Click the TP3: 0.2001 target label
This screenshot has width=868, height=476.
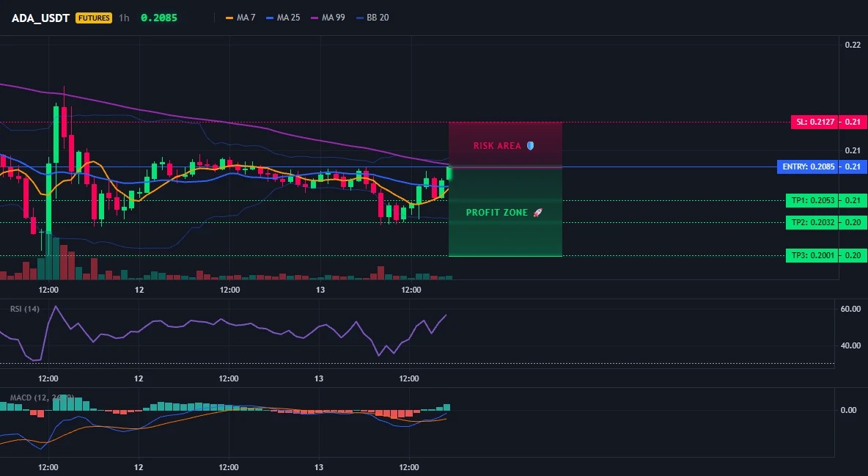pos(812,255)
